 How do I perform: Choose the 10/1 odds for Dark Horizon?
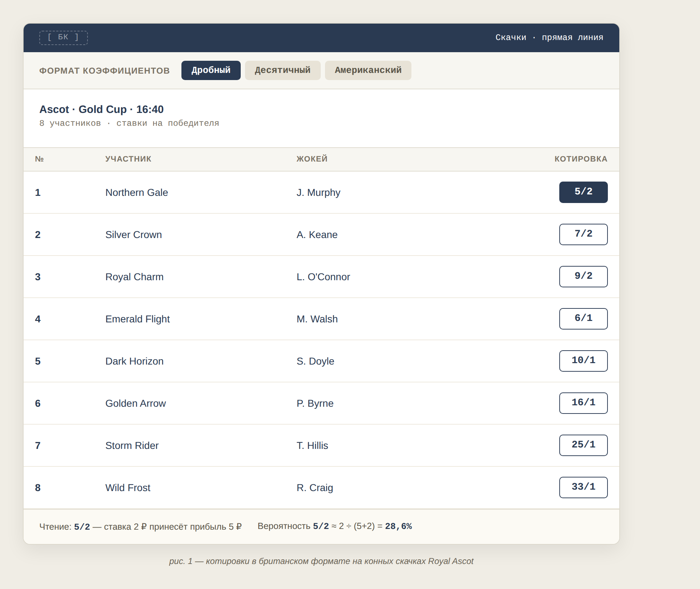tap(583, 361)
